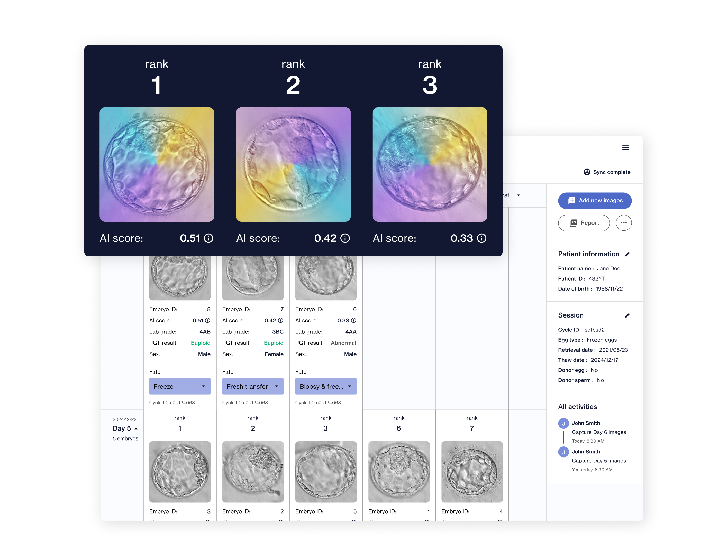
Task: Click the '5 embryos' count label
Action: pyautogui.click(x=125, y=438)
